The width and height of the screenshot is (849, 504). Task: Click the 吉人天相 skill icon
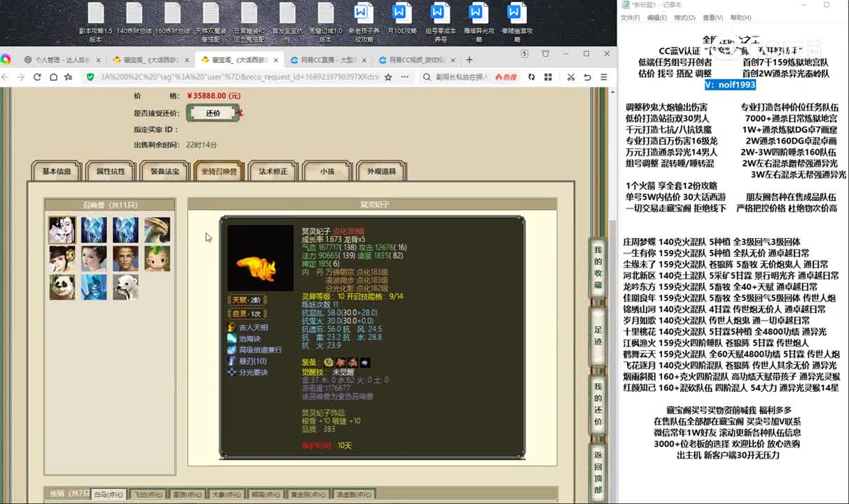tap(232, 328)
